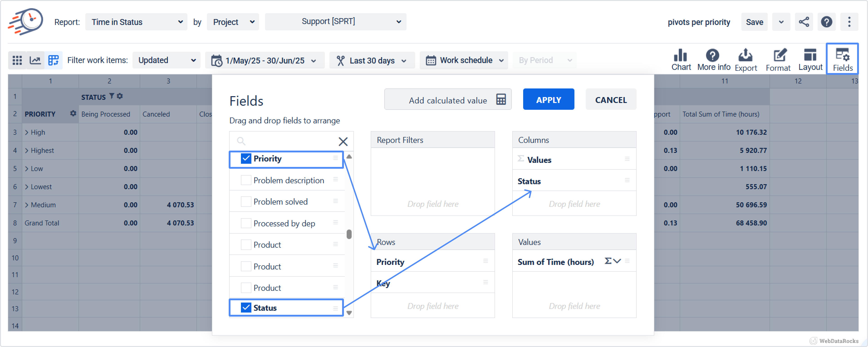Click the fields search input box
Image resolution: width=868 pixels, height=347 pixels.
tap(290, 141)
